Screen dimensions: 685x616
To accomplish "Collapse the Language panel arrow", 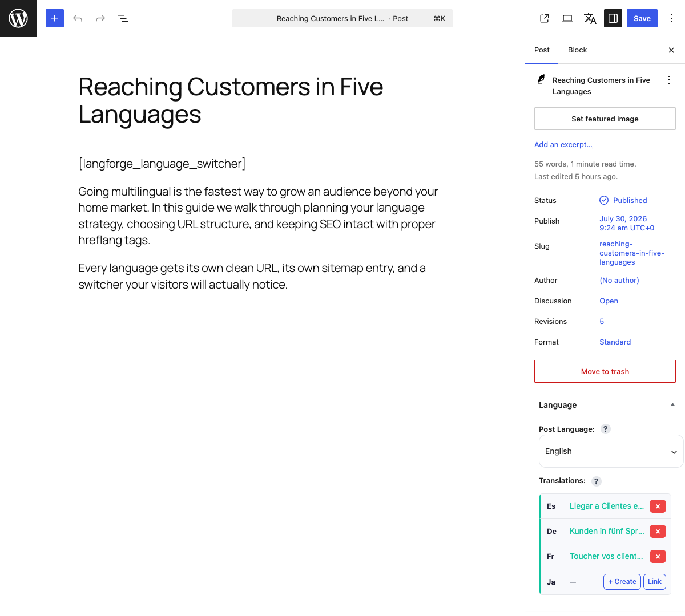I will (x=672, y=405).
